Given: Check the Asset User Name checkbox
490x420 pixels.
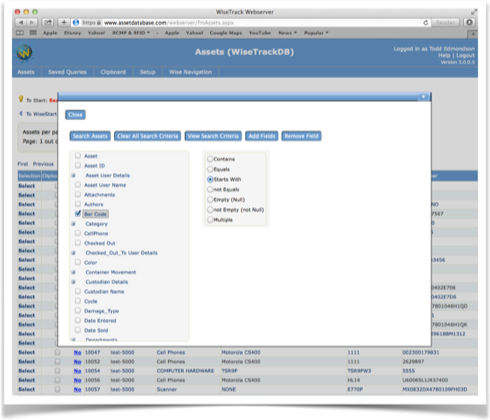Looking at the screenshot, I should coord(78,184).
